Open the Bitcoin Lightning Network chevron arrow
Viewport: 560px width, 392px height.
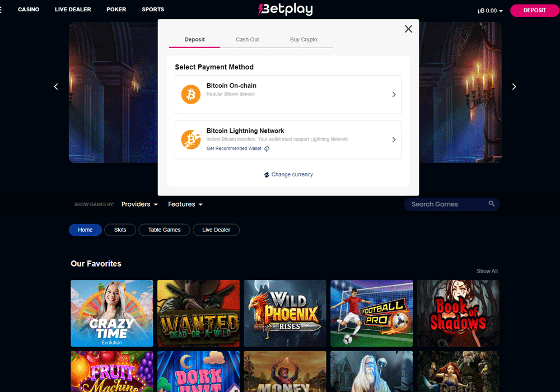(394, 139)
